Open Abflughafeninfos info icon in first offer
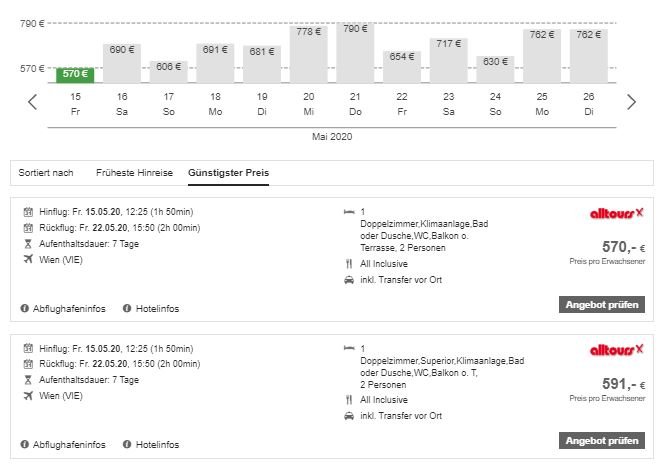Image resolution: width=663 pixels, height=465 pixels. coord(25,308)
